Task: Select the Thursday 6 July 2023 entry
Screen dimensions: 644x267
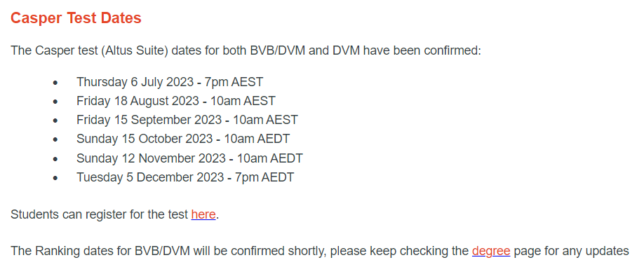Action: 170,82
